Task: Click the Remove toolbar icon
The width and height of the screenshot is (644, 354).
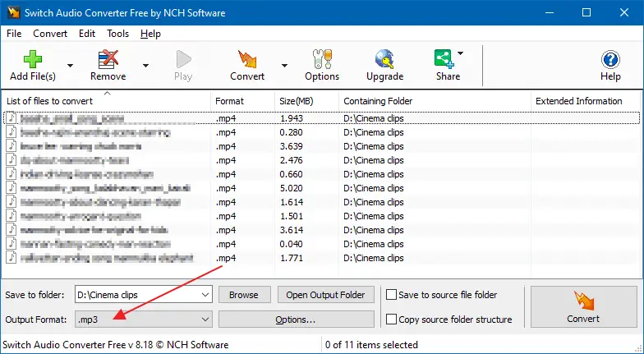Action: click(108, 59)
